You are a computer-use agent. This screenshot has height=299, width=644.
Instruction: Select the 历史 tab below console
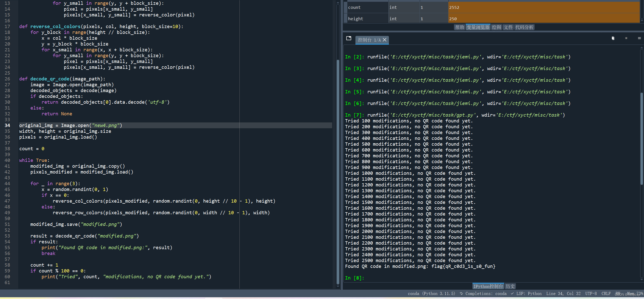[510, 286]
